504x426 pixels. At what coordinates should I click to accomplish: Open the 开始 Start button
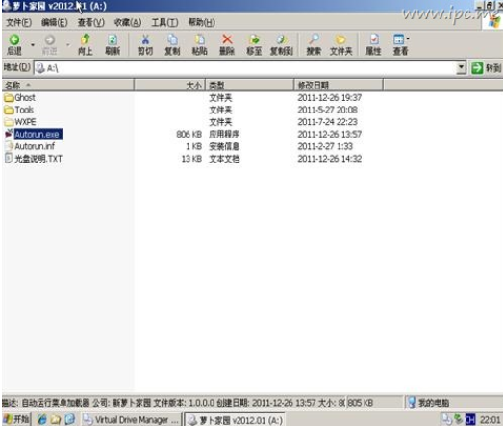(x=16, y=419)
